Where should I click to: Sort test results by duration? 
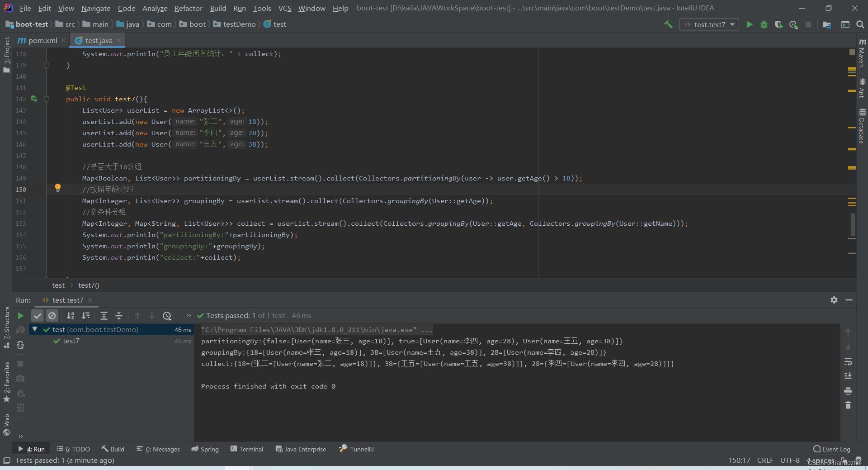coord(85,316)
